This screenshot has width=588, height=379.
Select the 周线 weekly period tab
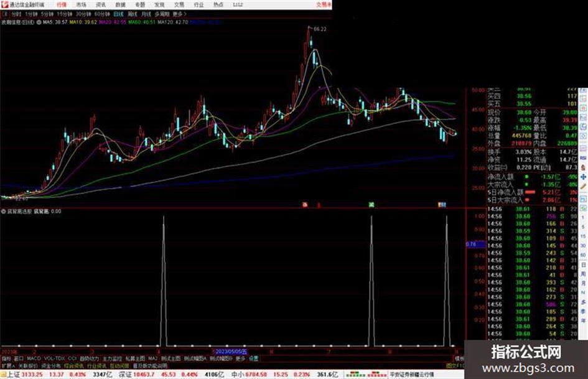pos(133,14)
